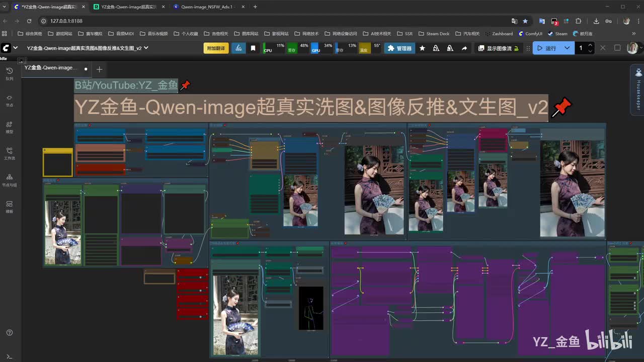The height and width of the screenshot is (362, 644).
Task: Click the second ship icon before share arrow
Action: (x=450, y=48)
